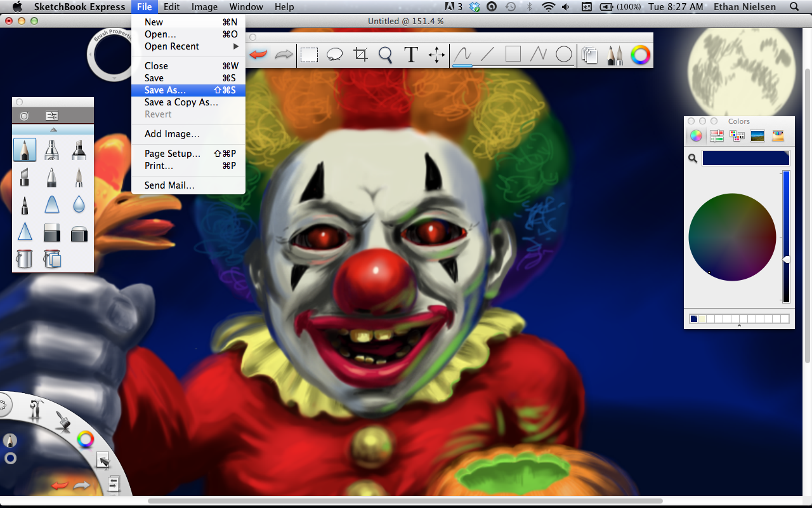Open the Edit menu
Image resolution: width=812 pixels, height=508 pixels.
(171, 7)
